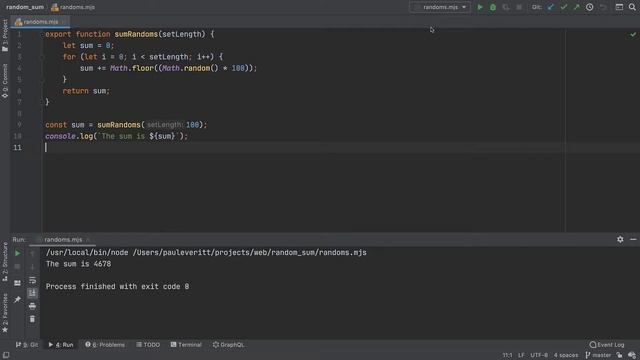Click the Down the Stack Trace arrow
The width and height of the screenshot is (640, 360).
32,267
